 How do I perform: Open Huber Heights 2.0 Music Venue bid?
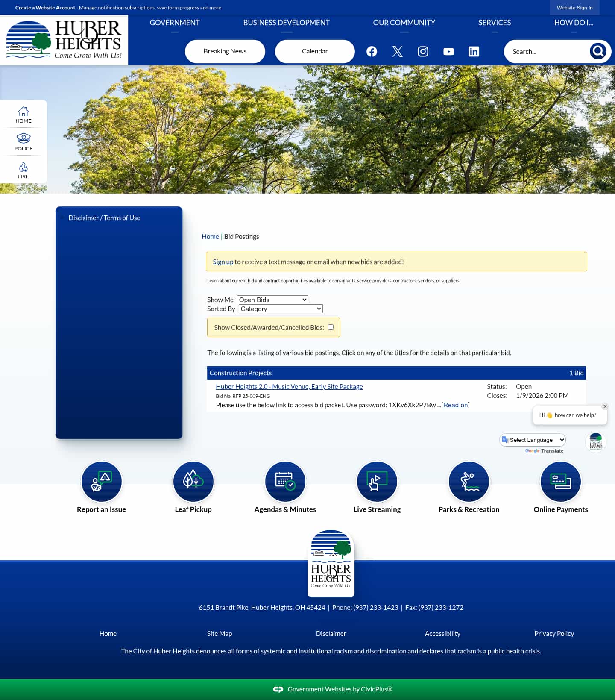[x=289, y=386]
